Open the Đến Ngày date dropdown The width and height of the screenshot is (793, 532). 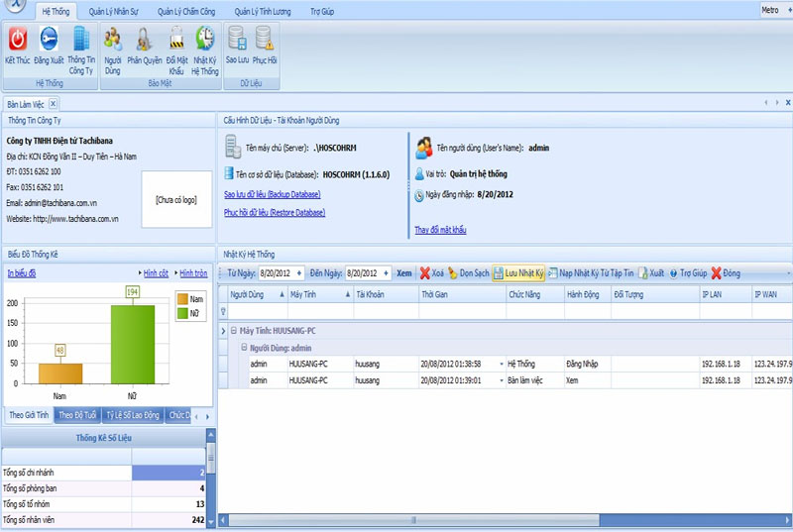(385, 273)
